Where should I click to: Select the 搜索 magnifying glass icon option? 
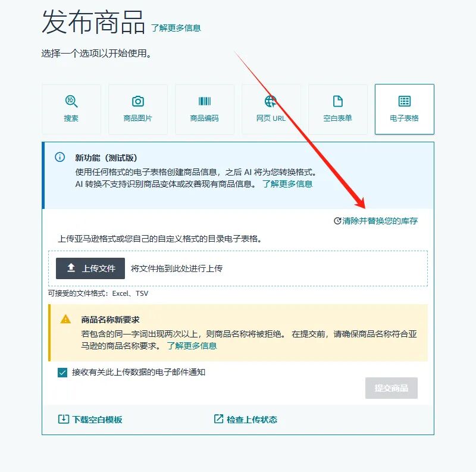[x=71, y=101]
